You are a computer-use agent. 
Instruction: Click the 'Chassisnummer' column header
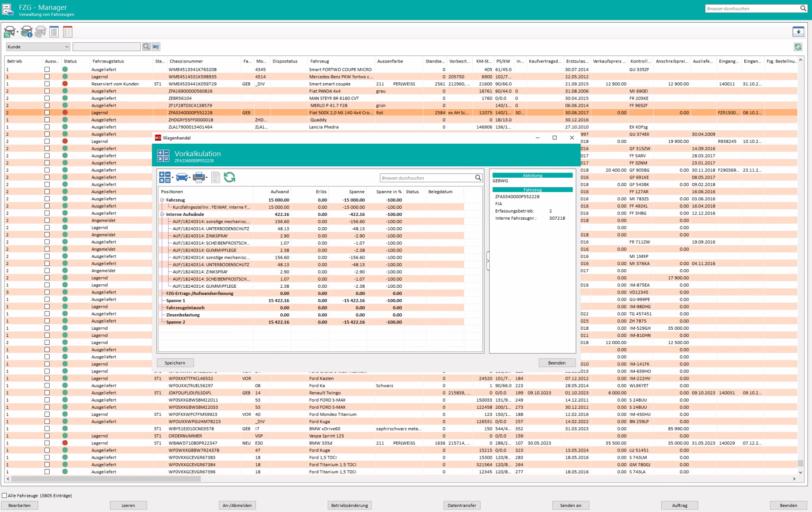pyautogui.click(x=186, y=61)
